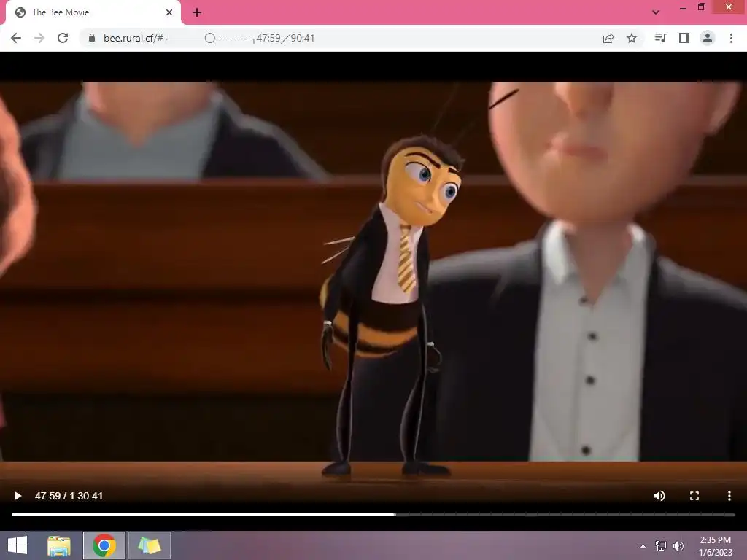Go back to the previous page
Image resolution: width=747 pixels, height=560 pixels.
(x=16, y=38)
